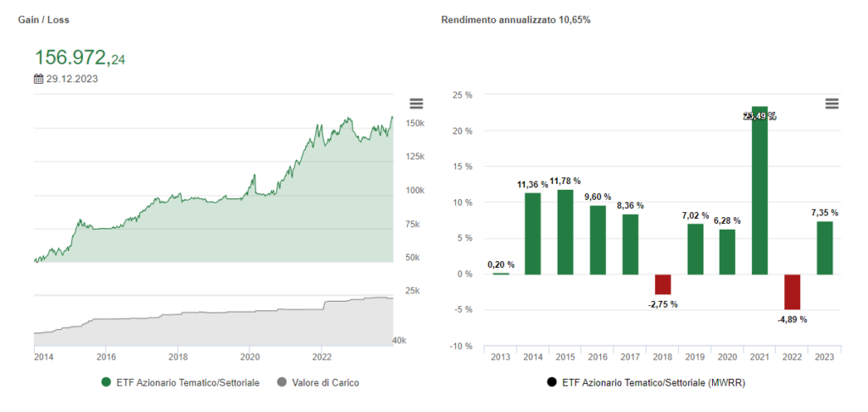The height and width of the screenshot is (412, 868).
Task: Click the calendar icon beside 29.12.2023
Action: [x=38, y=79]
